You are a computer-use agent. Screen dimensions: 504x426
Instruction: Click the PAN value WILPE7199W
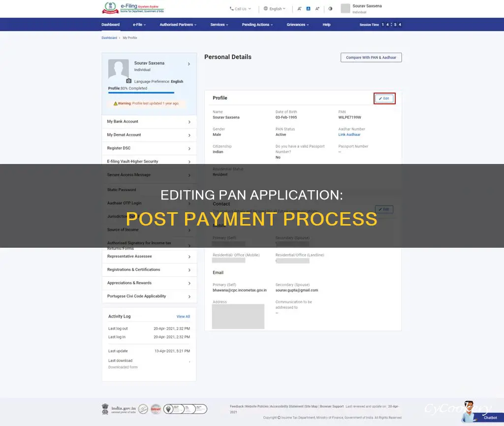(350, 117)
